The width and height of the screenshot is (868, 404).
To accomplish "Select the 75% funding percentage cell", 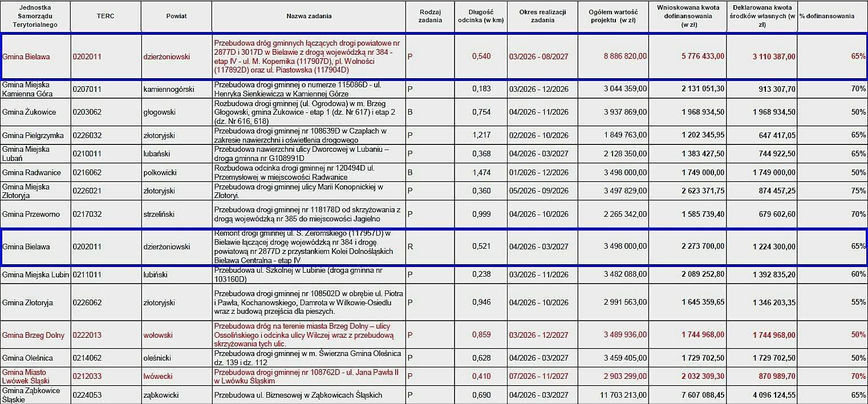I will tap(831, 191).
